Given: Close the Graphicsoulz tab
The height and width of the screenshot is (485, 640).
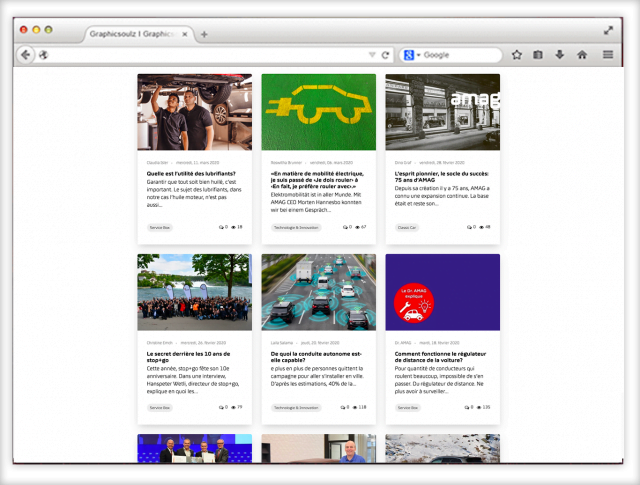Looking at the screenshot, I should 183,34.
